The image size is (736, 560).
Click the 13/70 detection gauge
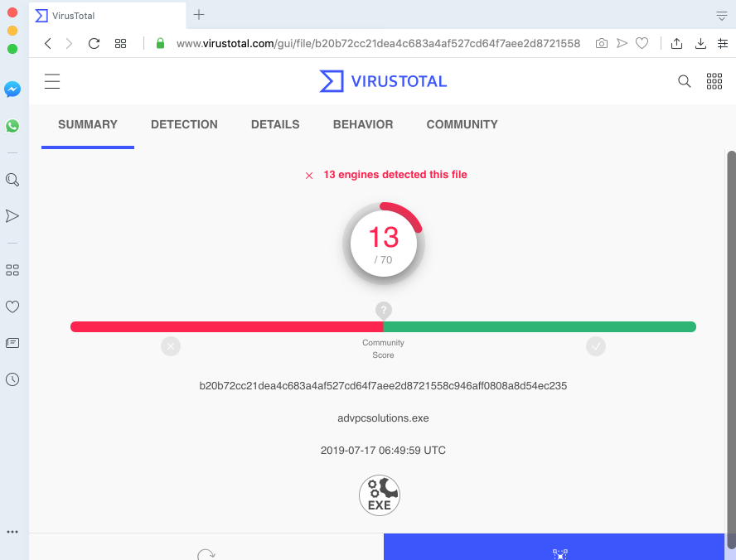point(384,244)
